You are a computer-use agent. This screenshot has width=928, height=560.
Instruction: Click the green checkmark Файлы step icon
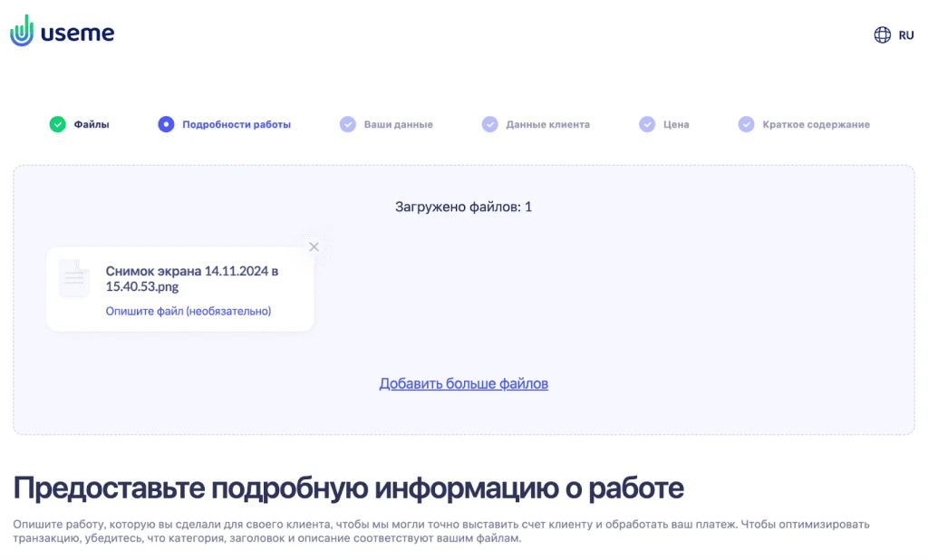click(57, 124)
